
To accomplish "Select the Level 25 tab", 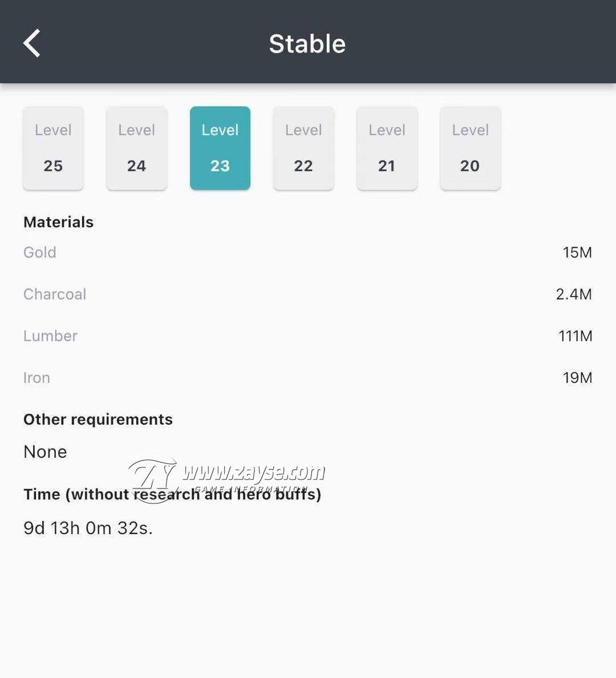I will [x=53, y=148].
